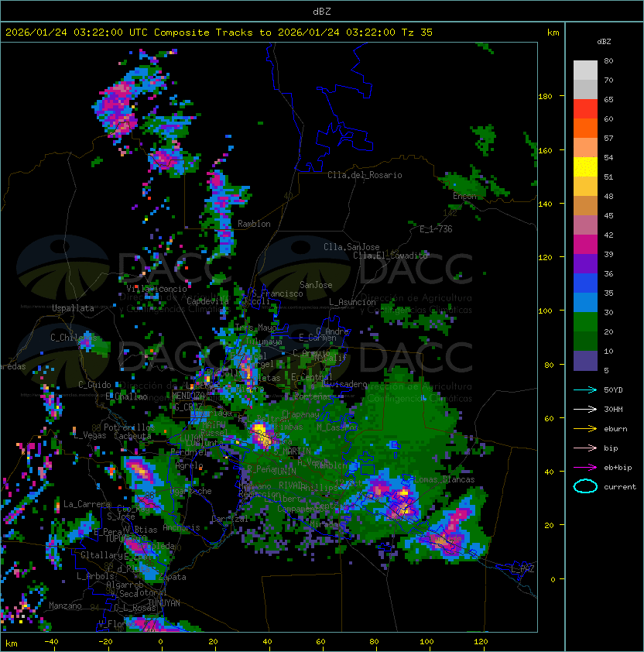Pick the red swatch in dBZ legend
This screenshot has width=644, height=652.
pyautogui.click(x=585, y=109)
